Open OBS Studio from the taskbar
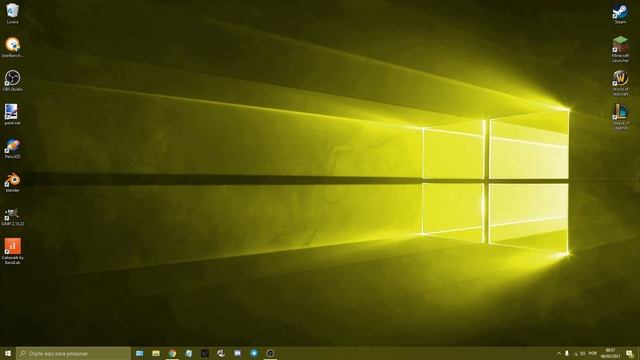 click(270, 353)
